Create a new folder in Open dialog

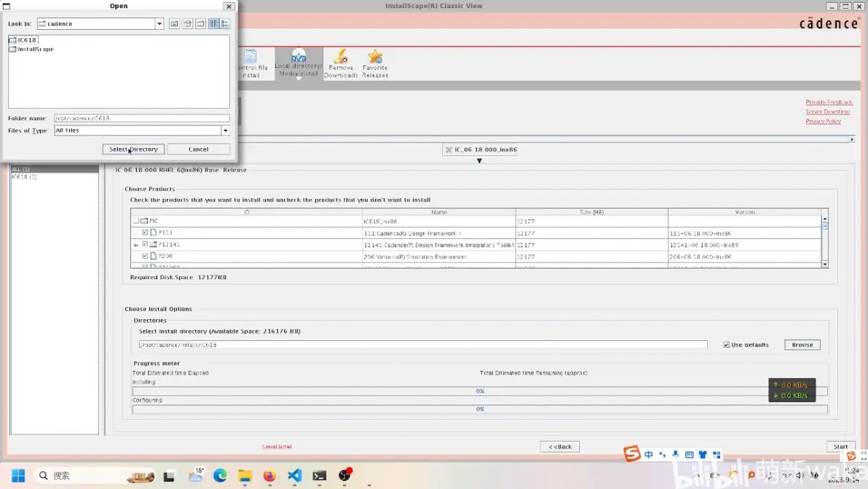tap(200, 24)
